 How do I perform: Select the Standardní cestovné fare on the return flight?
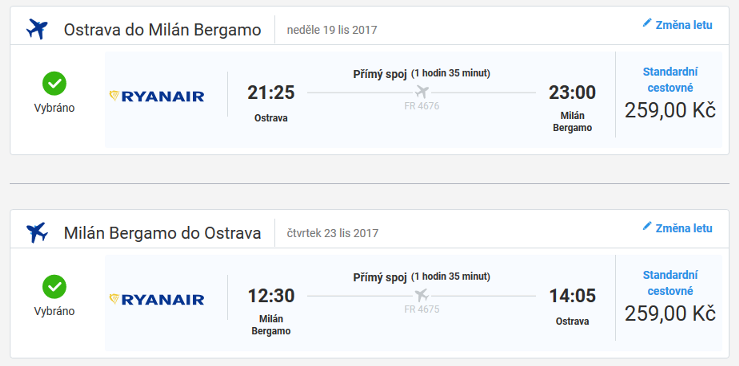670,283
